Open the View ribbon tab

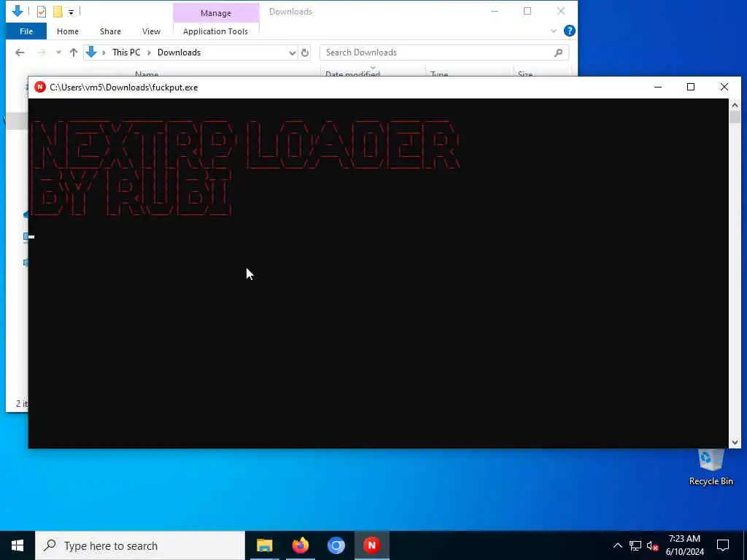[x=151, y=31]
